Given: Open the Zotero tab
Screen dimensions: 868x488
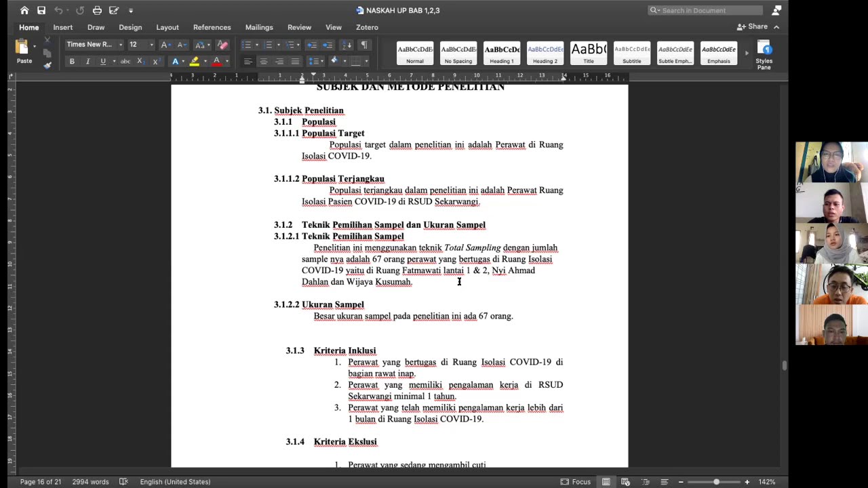Looking at the screenshot, I should 367,27.
